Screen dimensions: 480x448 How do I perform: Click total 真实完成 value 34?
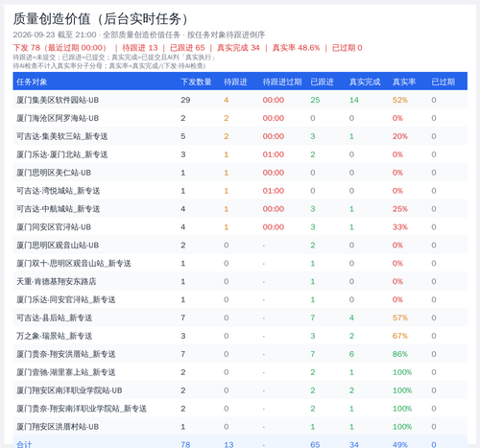(354, 444)
